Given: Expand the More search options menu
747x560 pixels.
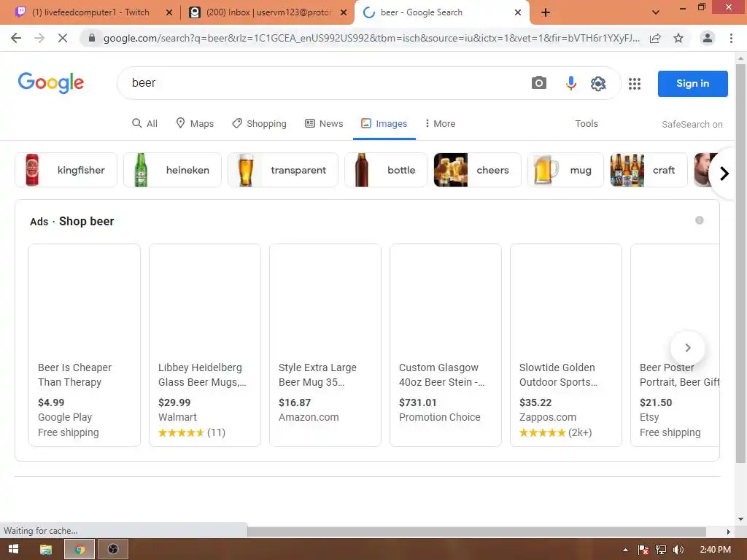Looking at the screenshot, I should pyautogui.click(x=440, y=123).
